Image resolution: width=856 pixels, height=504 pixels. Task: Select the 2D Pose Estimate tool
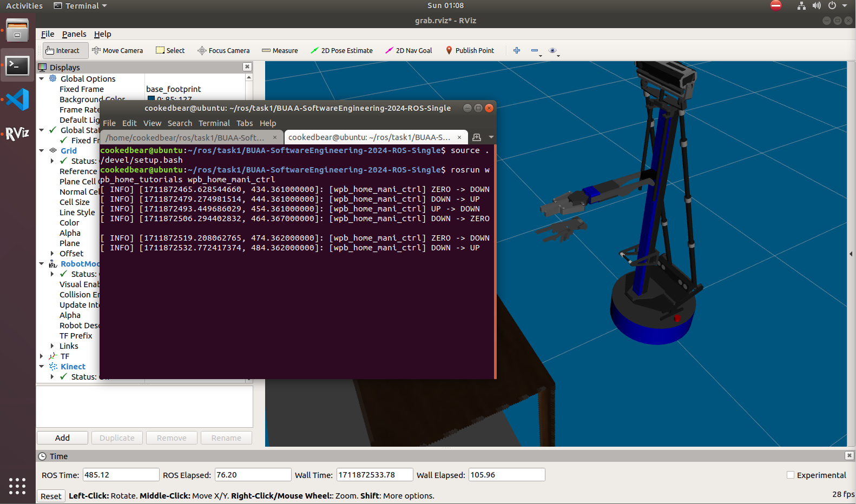pyautogui.click(x=341, y=50)
